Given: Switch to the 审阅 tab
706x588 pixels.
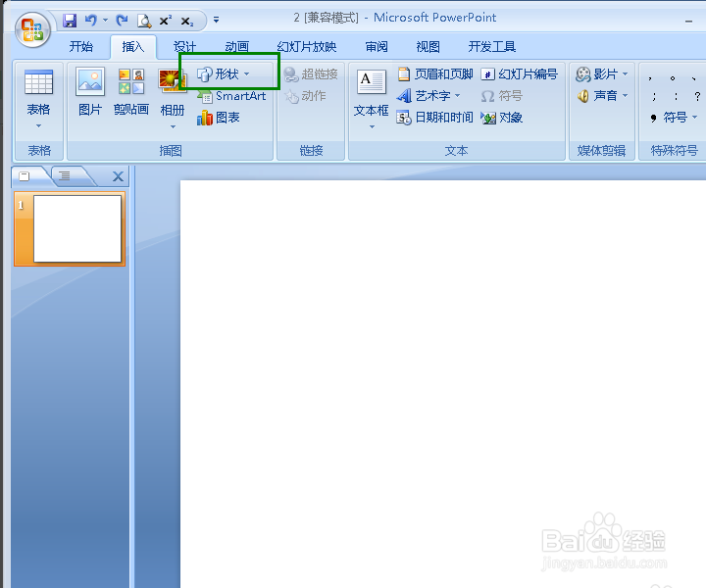Looking at the screenshot, I should pos(377,46).
